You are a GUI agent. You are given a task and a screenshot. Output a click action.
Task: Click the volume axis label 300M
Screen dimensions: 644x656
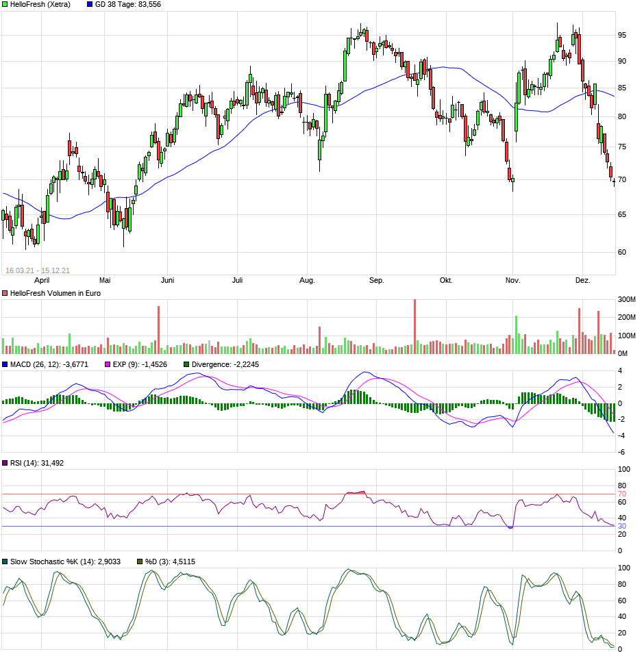pos(627,299)
